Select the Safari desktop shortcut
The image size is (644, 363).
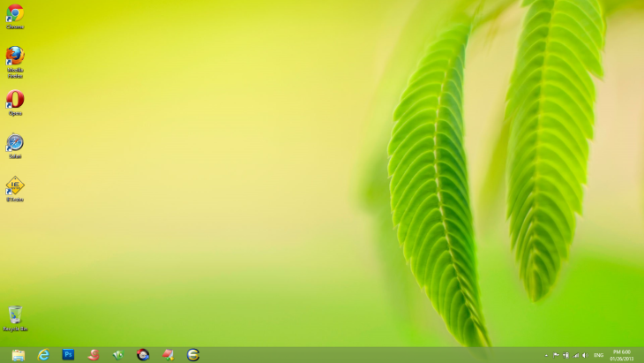tap(15, 143)
